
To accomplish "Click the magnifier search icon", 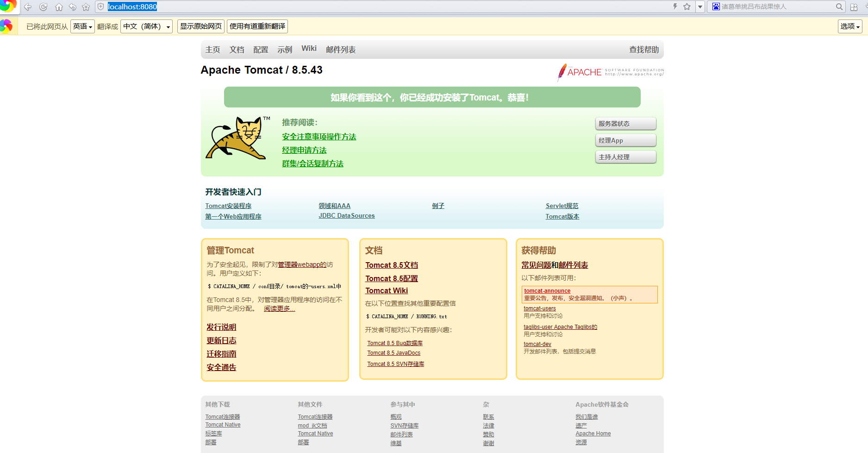I will [839, 6].
